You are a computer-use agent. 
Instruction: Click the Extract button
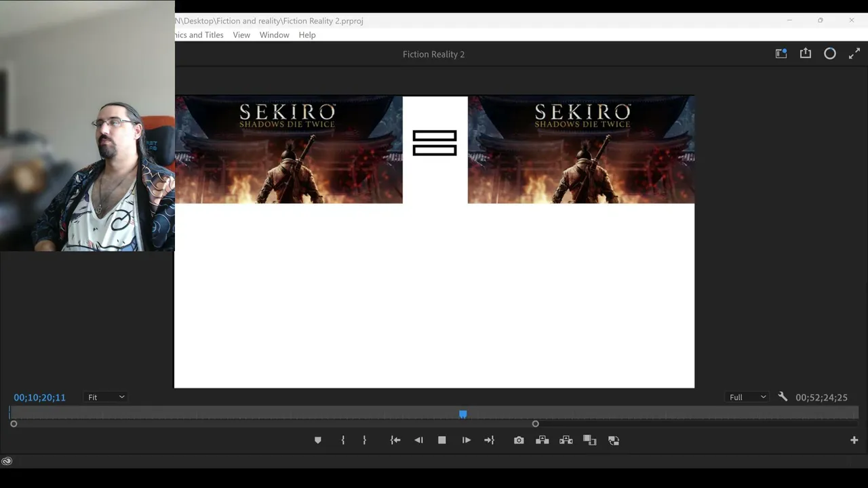[x=566, y=441]
